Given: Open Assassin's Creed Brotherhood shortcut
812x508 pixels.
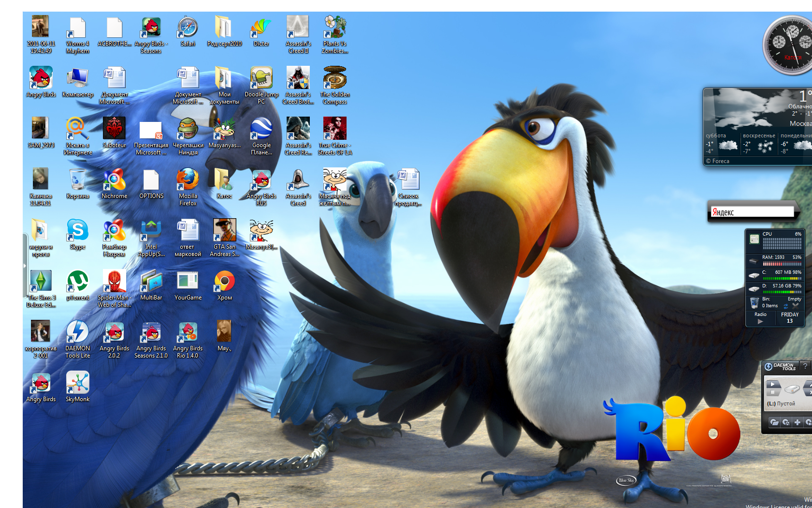Looking at the screenshot, I should pyautogui.click(x=298, y=85).
